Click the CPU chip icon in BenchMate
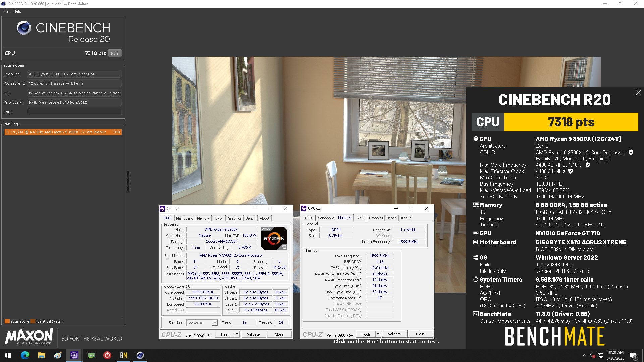 click(x=476, y=139)
